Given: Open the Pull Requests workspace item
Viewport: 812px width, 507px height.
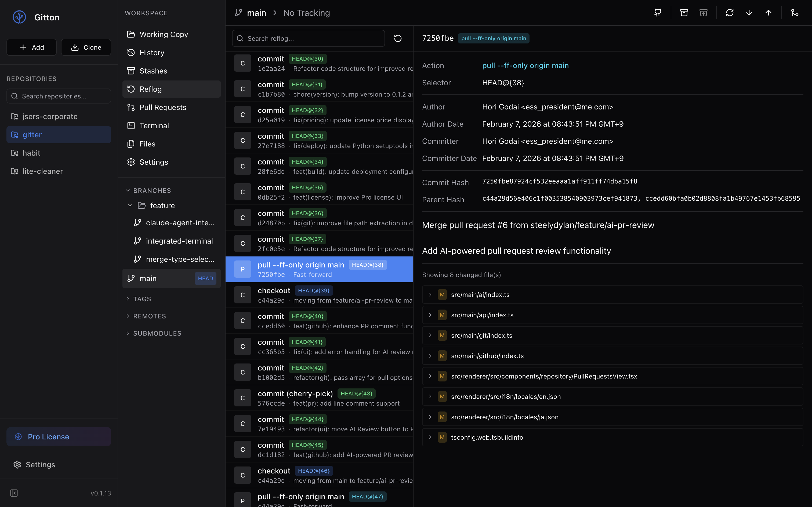Looking at the screenshot, I should pos(163,107).
